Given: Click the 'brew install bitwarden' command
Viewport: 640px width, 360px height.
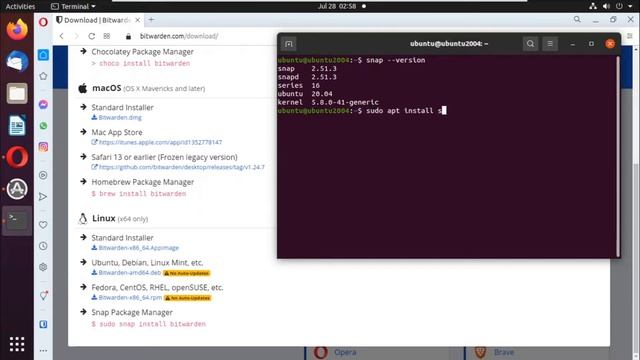Looking at the screenshot, I should point(142,194).
